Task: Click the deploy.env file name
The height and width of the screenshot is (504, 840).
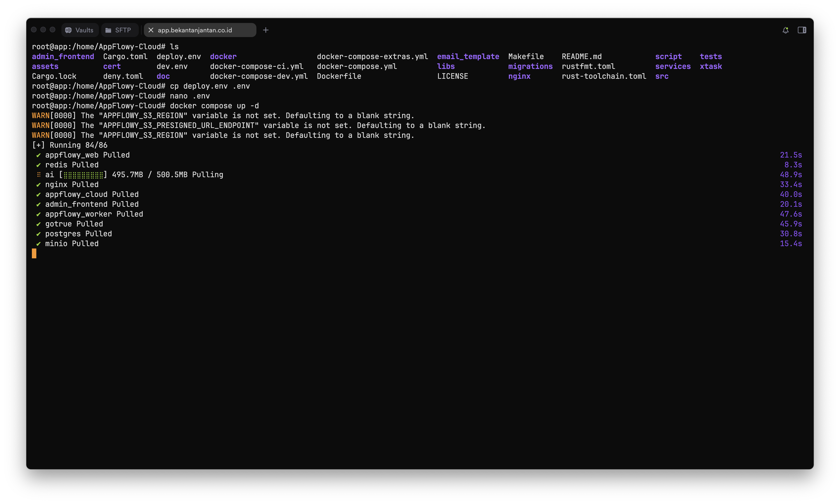Action: click(179, 56)
